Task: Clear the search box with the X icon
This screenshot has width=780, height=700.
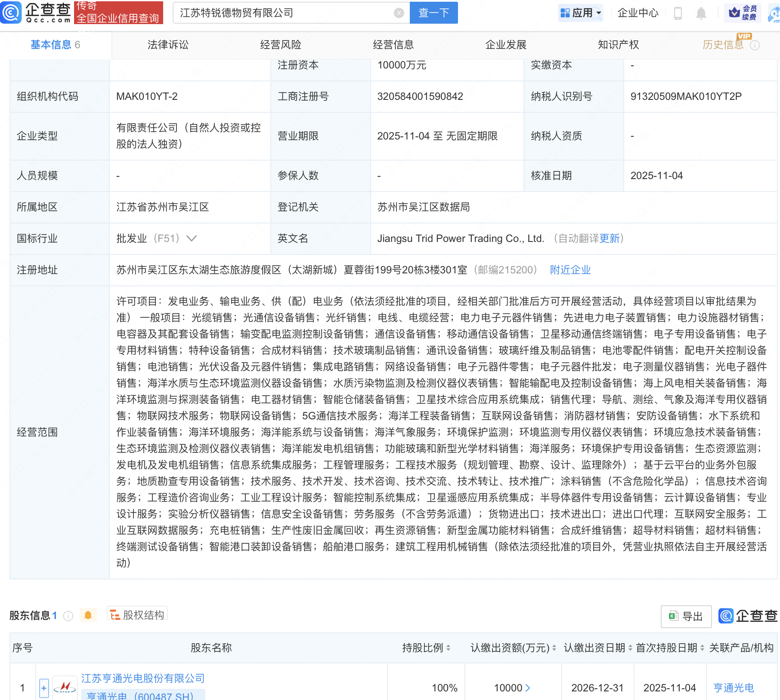Action: [x=399, y=13]
